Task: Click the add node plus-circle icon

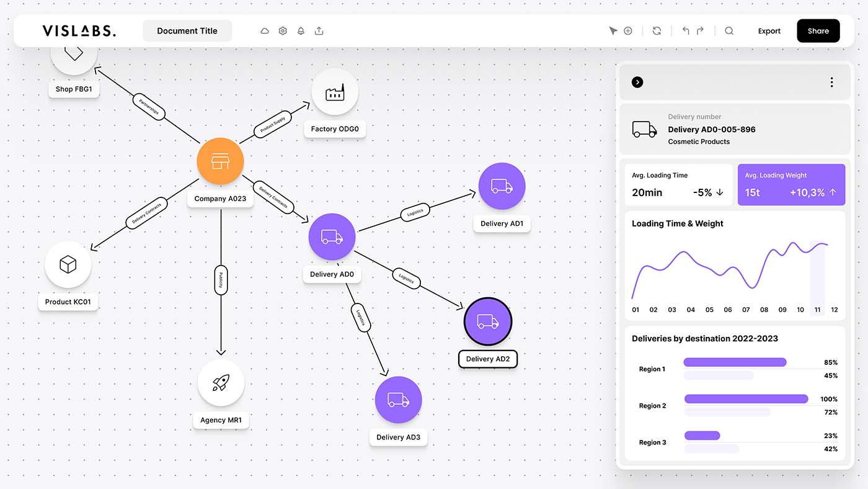Action: [628, 31]
